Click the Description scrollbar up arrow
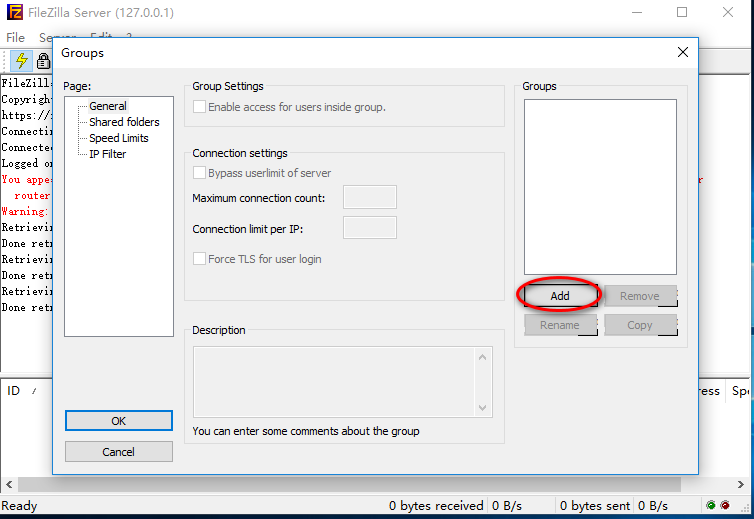754x519 pixels. 482,357
